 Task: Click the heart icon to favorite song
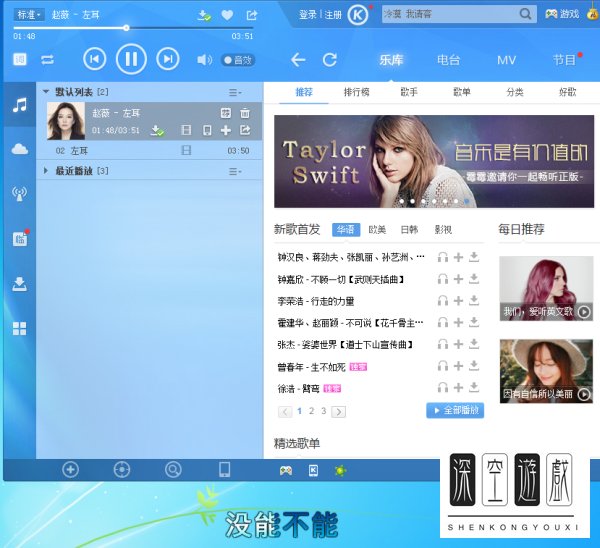(227, 15)
